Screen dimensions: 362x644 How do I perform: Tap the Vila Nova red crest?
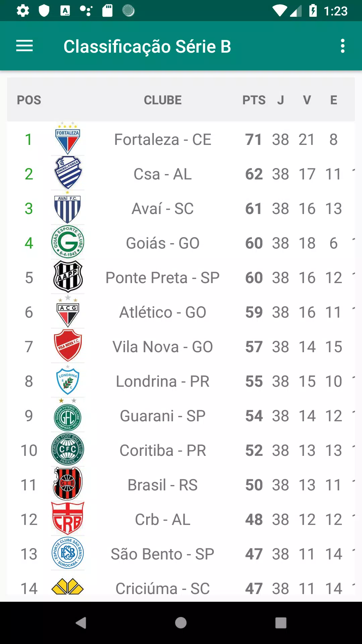coord(68,346)
